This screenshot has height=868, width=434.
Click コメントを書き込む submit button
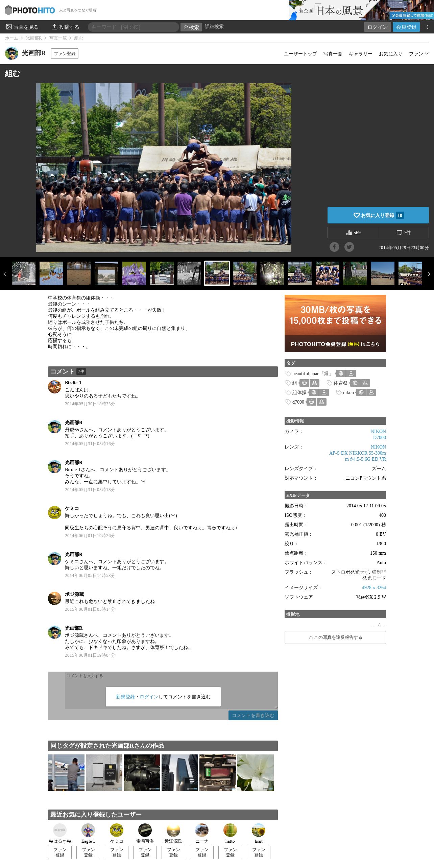click(x=253, y=715)
